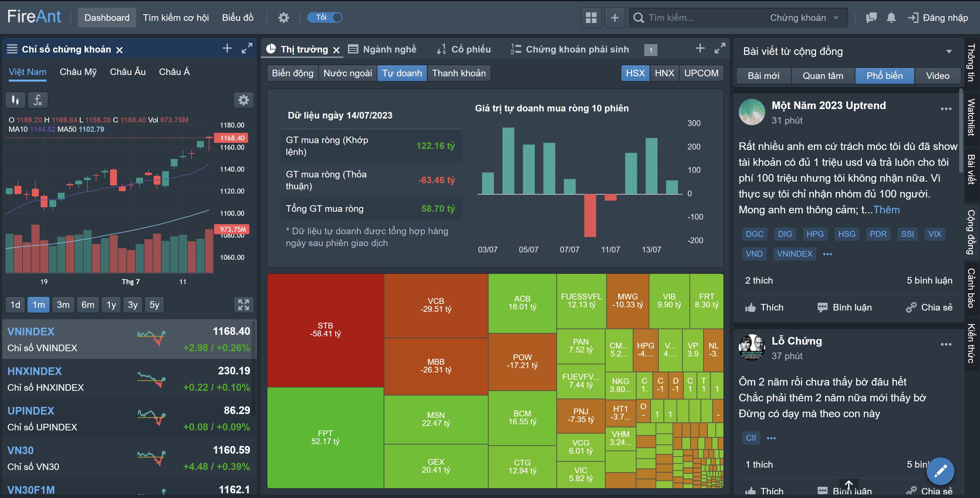Toggle the dark mode Tối switch
980x498 pixels.
pyautogui.click(x=325, y=17)
